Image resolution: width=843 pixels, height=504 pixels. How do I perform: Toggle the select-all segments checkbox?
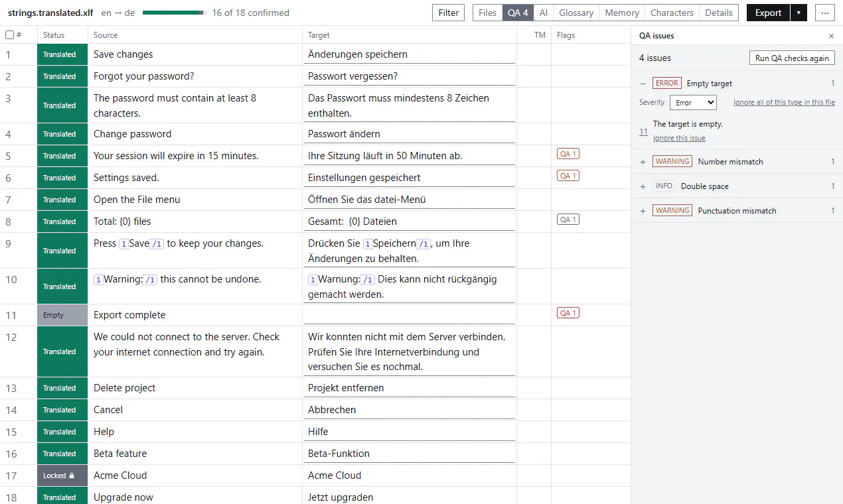click(x=9, y=35)
